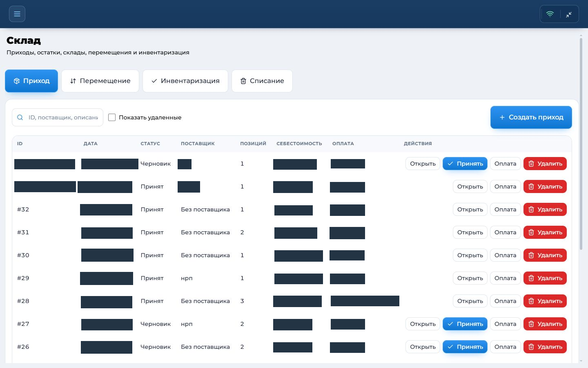
Task: Click the Создать приход button
Action: coord(531,117)
